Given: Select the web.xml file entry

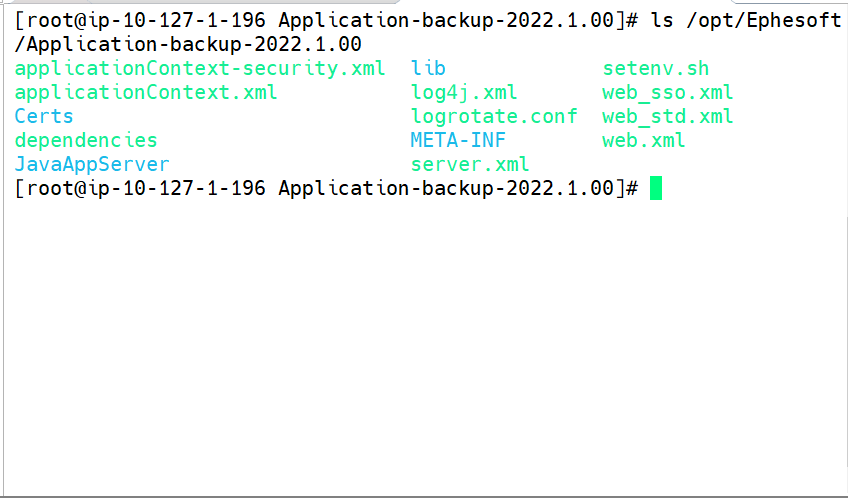Looking at the screenshot, I should tap(644, 141).
